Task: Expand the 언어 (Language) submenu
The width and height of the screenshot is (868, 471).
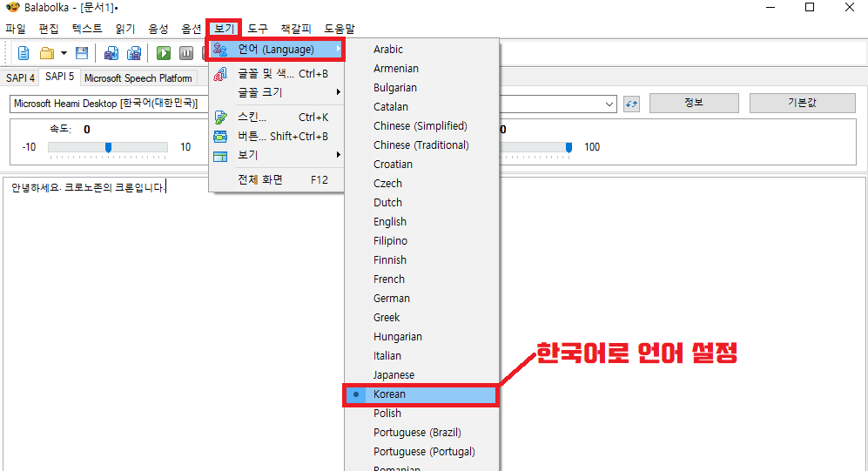Action: [276, 50]
